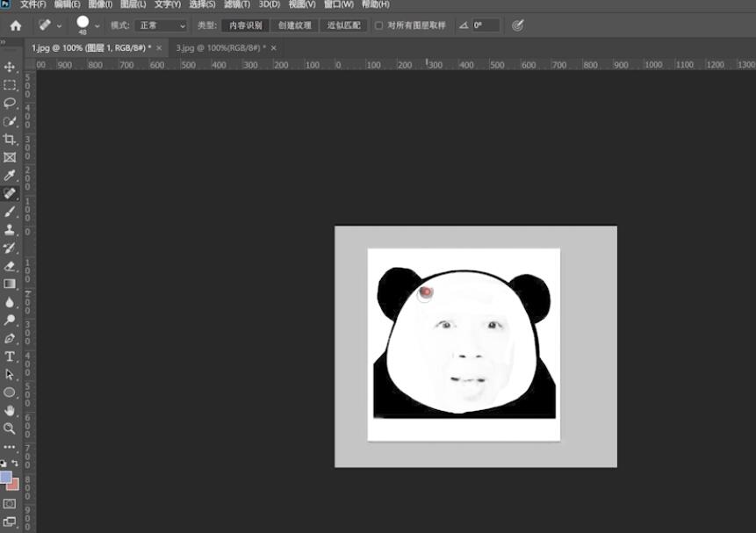Open the Edit Toolbar ellipsis

point(9,447)
